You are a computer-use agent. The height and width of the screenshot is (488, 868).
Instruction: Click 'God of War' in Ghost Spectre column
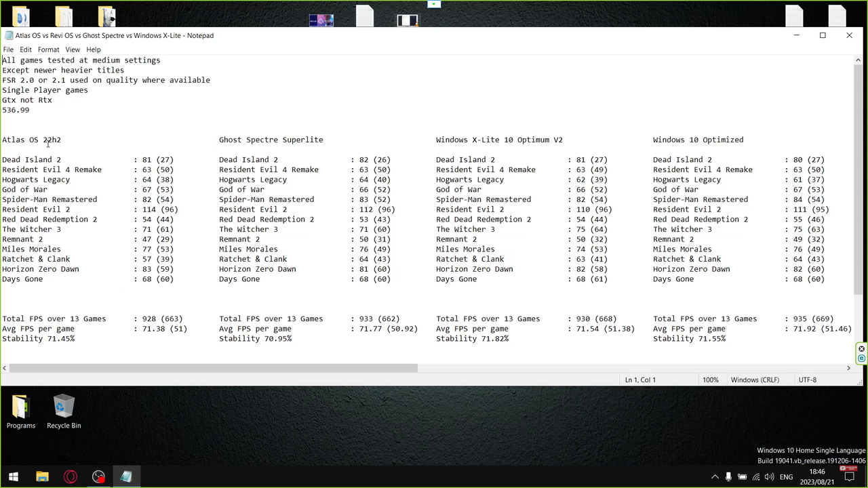point(241,190)
